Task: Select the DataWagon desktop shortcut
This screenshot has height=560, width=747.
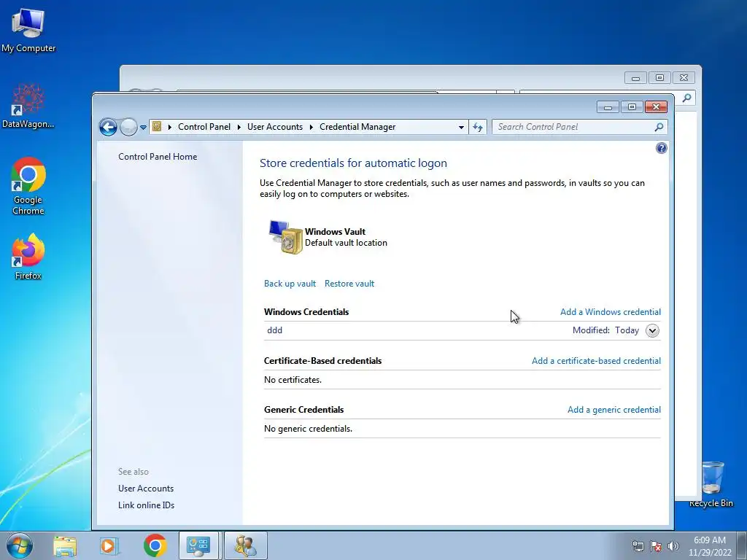Action: click(x=28, y=106)
